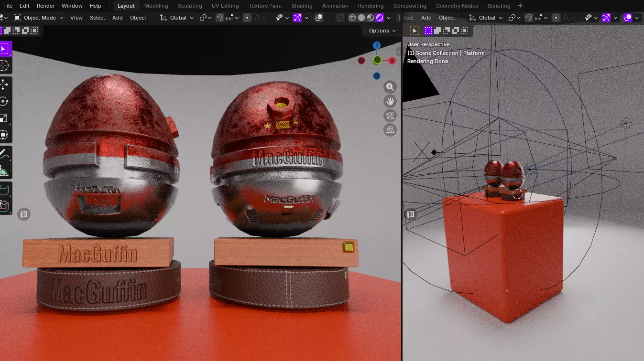This screenshot has height=361, width=644.
Task: Open render region icon in right viewport
Action: [x=411, y=214]
